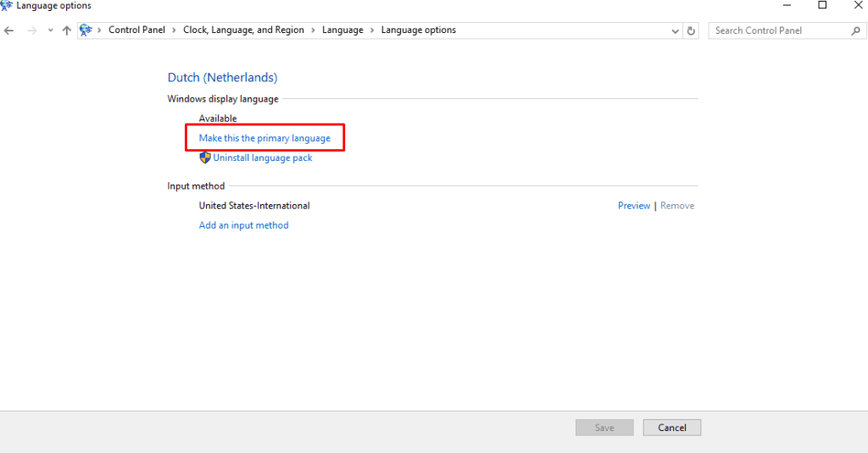Remove the United States-International input method
The image size is (868, 453).
pyautogui.click(x=677, y=206)
